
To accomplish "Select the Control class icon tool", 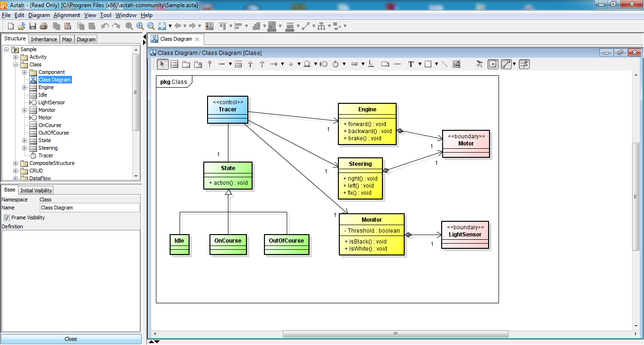I will (x=336, y=64).
